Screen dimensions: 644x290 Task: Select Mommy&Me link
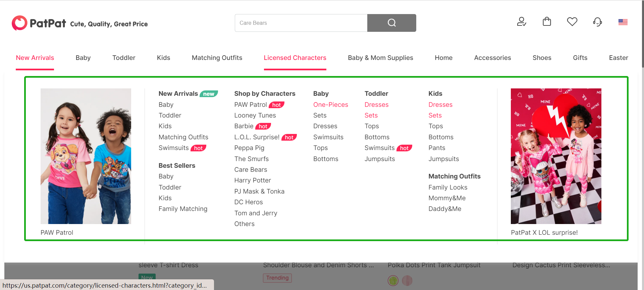point(447,198)
